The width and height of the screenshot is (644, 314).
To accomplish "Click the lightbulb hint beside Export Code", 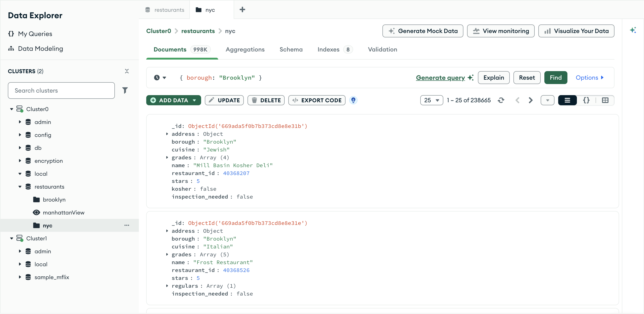I will 353,100.
